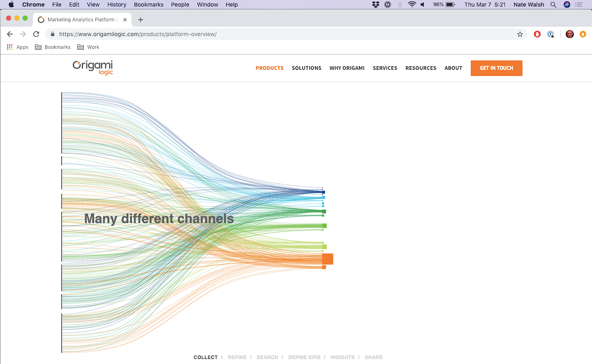Open the File menu
The height and width of the screenshot is (364, 592).
point(57,5)
